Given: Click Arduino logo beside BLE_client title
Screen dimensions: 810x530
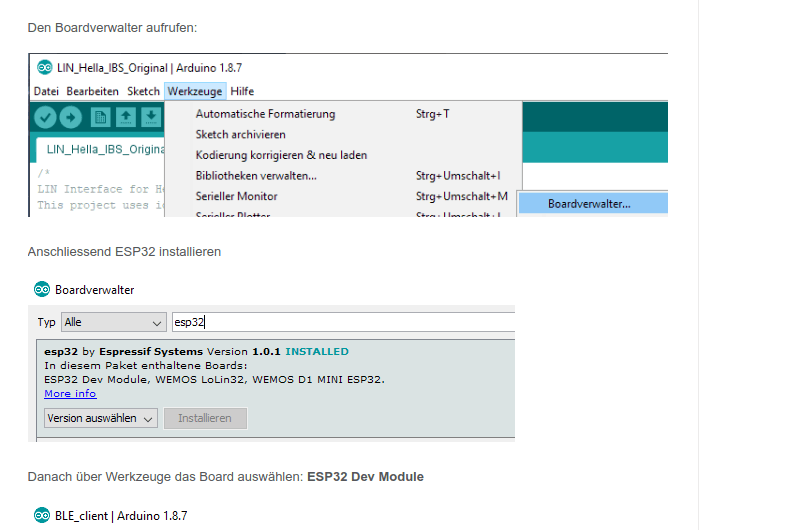Looking at the screenshot, I should [42, 515].
